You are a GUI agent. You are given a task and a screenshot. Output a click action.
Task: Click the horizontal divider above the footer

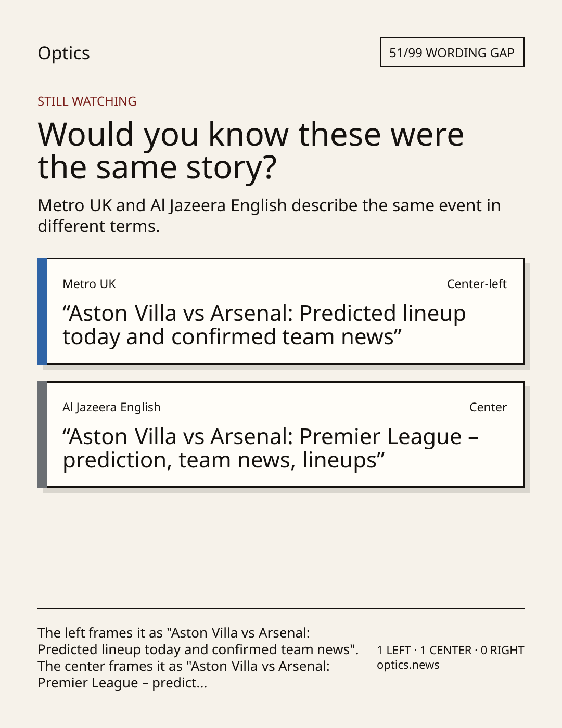(x=281, y=608)
